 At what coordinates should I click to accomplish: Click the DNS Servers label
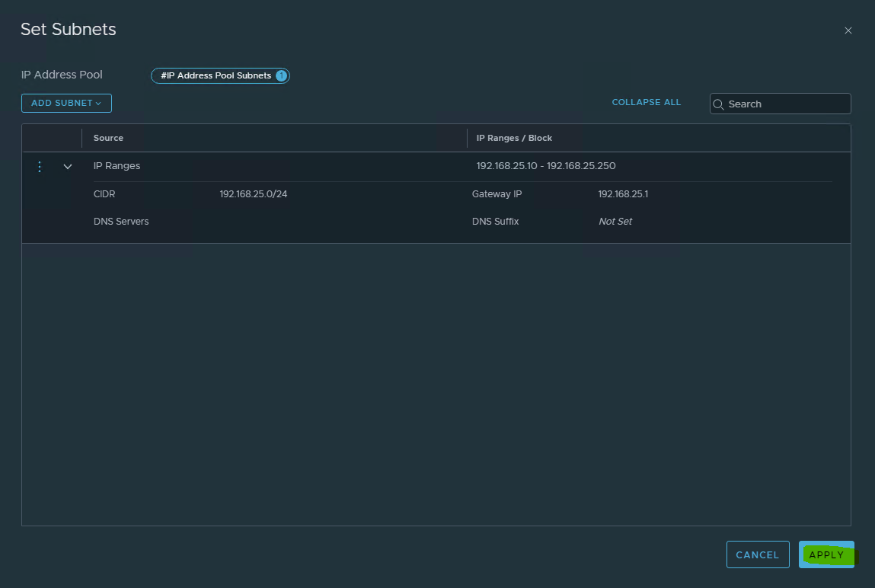click(121, 222)
